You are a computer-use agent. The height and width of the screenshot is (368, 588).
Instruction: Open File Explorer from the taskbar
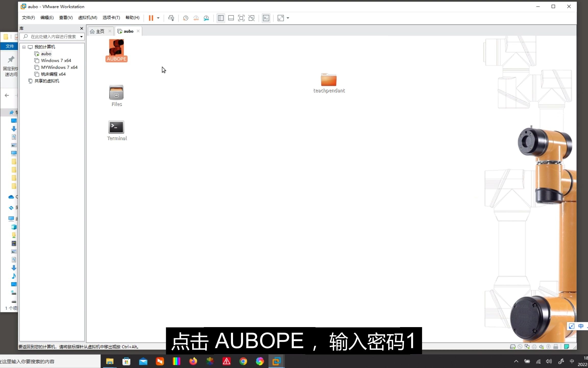pyautogui.click(x=110, y=361)
